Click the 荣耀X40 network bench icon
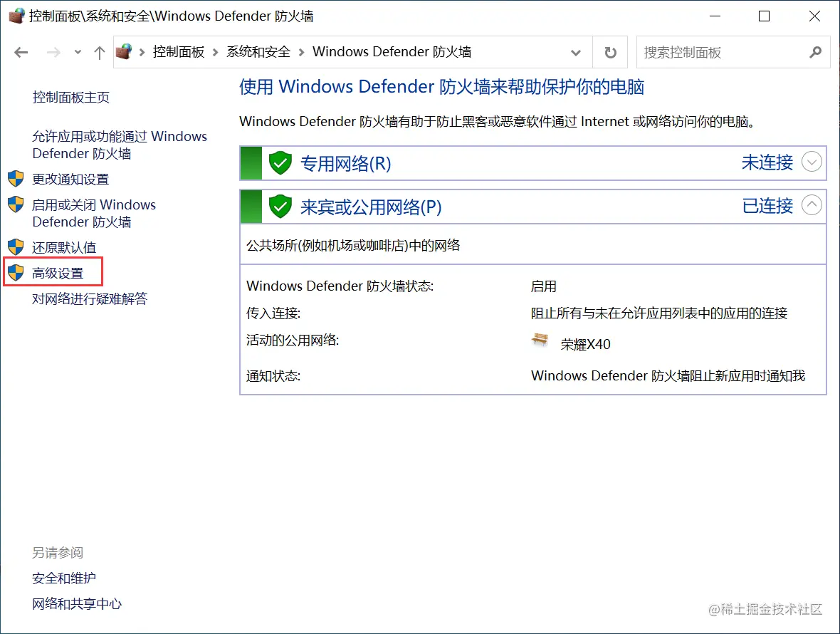 pyautogui.click(x=540, y=340)
